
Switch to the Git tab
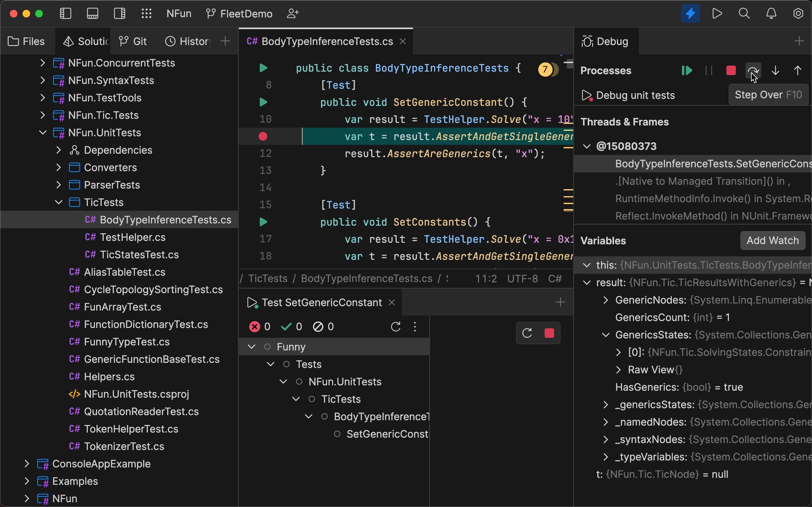[133, 41]
